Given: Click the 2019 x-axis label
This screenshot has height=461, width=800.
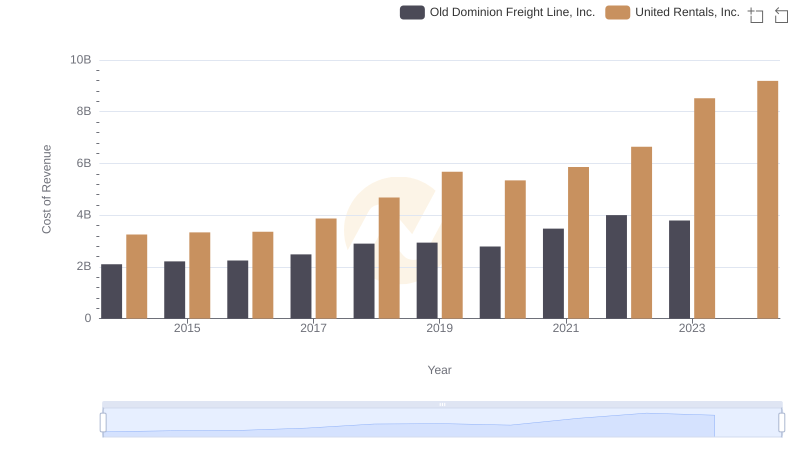Looking at the screenshot, I should (439, 328).
